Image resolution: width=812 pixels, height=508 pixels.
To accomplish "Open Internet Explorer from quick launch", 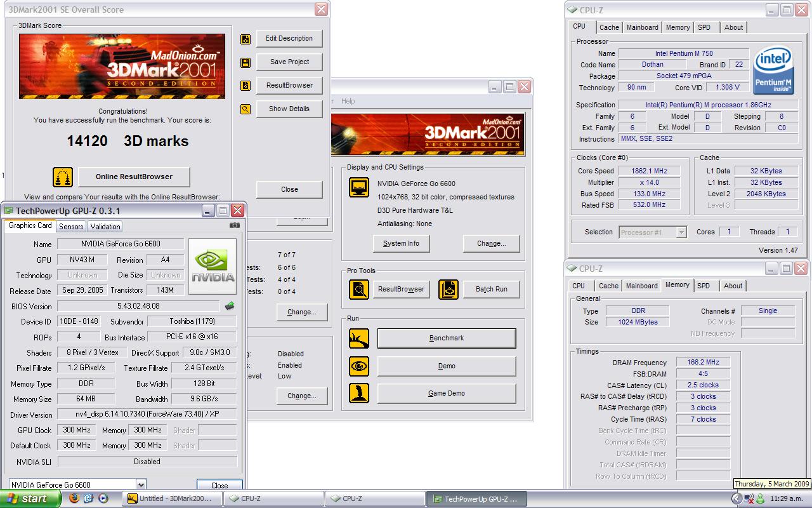I will click(88, 499).
